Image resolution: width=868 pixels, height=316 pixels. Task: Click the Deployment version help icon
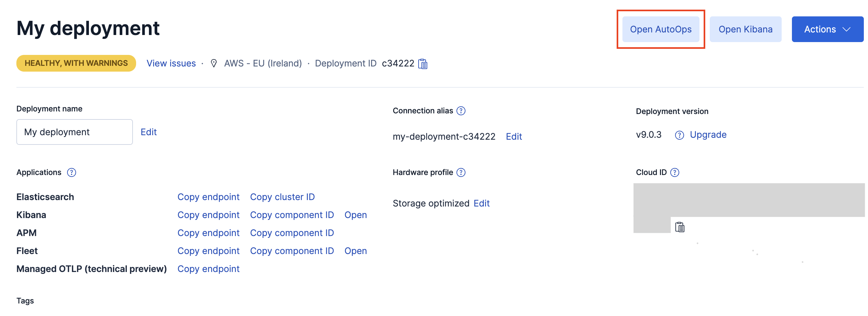(x=680, y=135)
